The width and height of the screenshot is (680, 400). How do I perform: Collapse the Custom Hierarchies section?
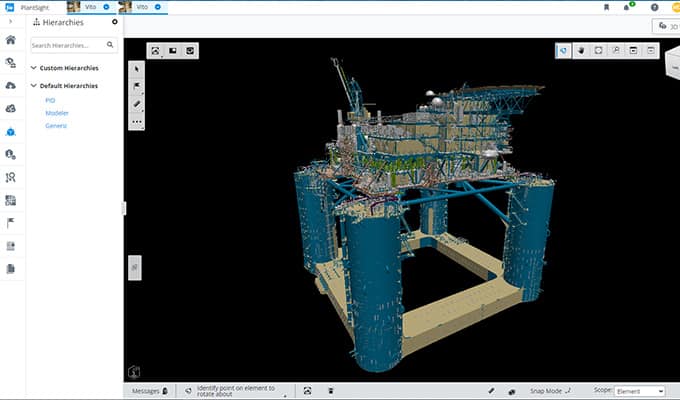(x=33, y=68)
